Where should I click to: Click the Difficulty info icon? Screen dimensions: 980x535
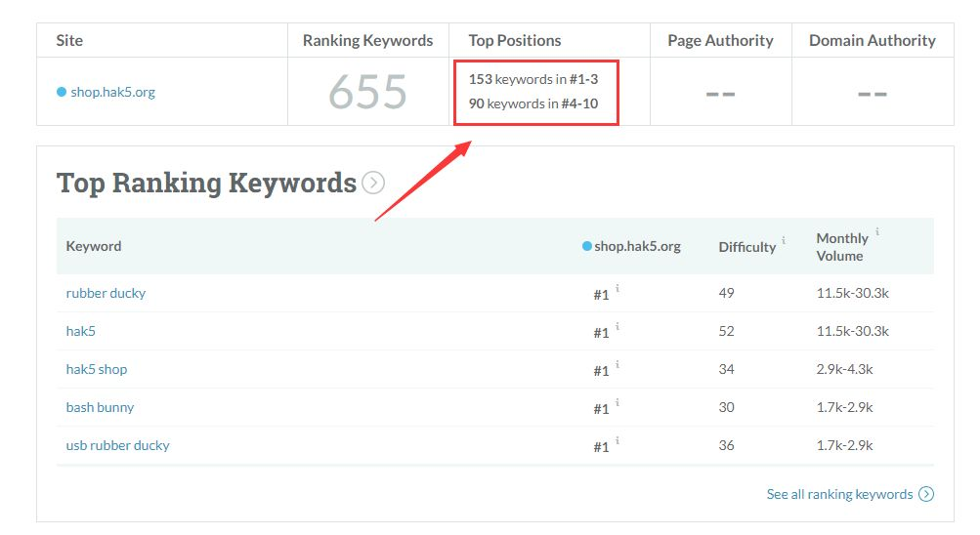(784, 240)
